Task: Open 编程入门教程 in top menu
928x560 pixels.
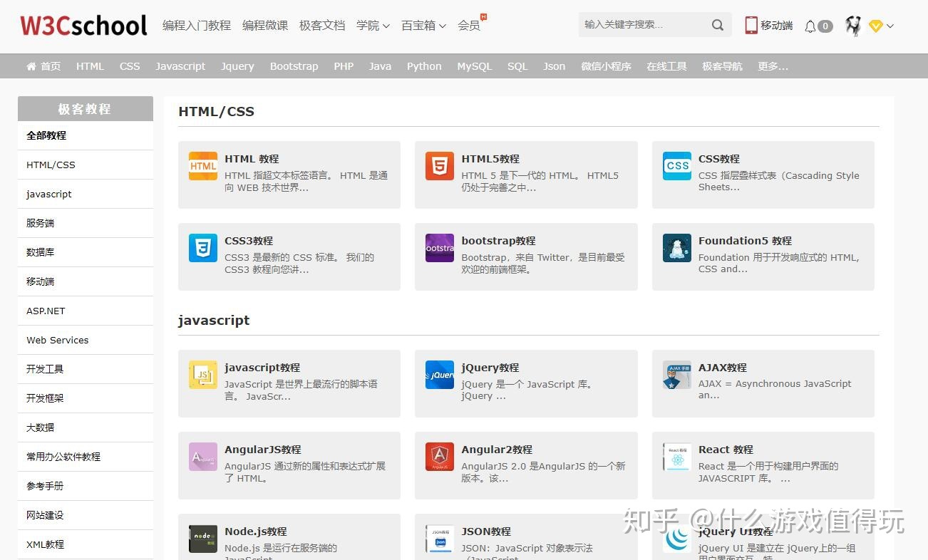Action: [197, 26]
